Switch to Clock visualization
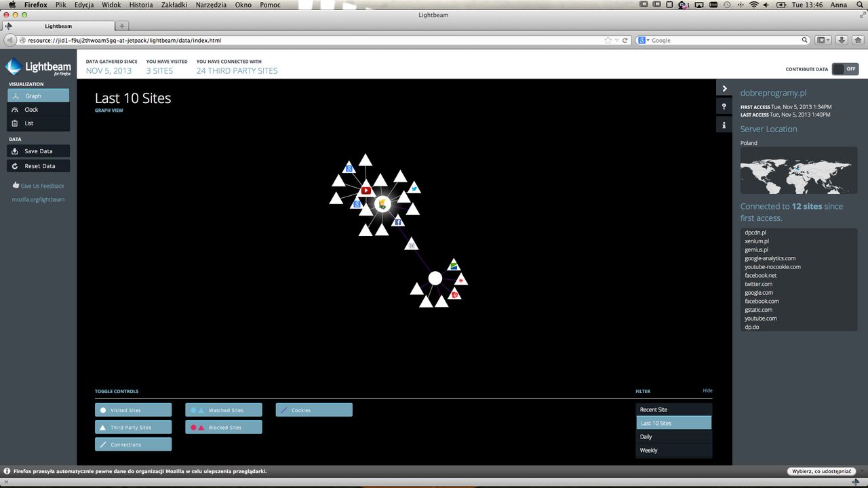This screenshot has width=868, height=488. click(39, 109)
